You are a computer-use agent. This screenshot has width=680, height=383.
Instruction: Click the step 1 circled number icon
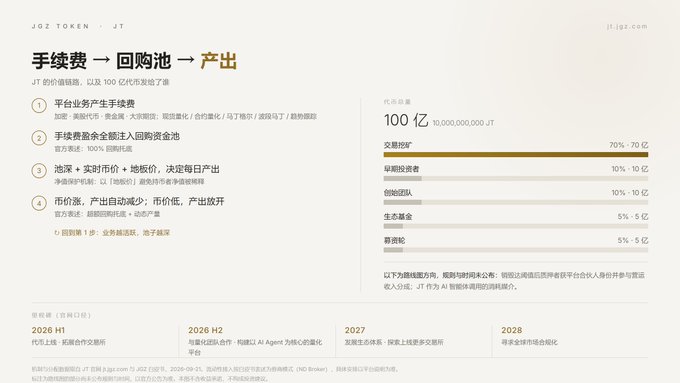click(x=39, y=105)
